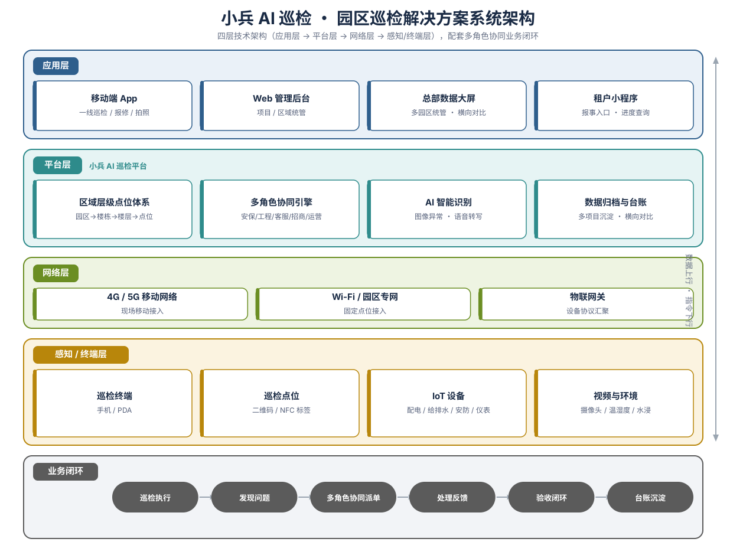Viewport: 756px width, 555px height.
Task: Select the 移动端 App card
Action: pyautogui.click(x=113, y=106)
